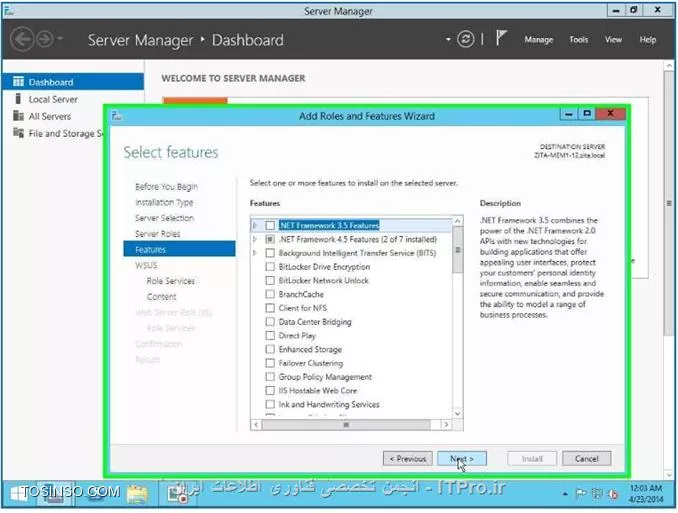
Task: Open the dropdown arrow left of refresh icon
Action: (448, 39)
